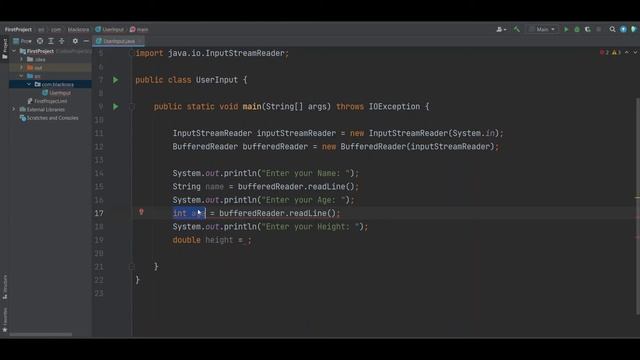640x360 pixels.
Task: Click UserInput breadcrumb
Action: click(110, 29)
